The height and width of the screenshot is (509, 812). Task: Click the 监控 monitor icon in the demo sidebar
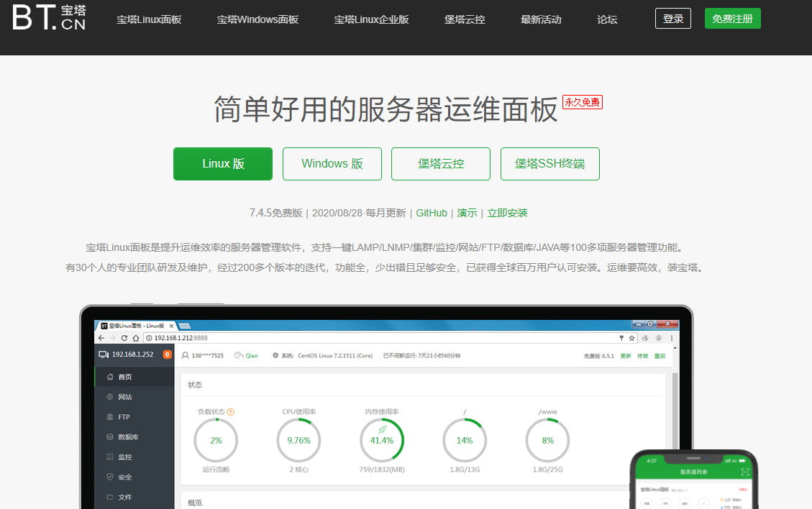coord(110,457)
